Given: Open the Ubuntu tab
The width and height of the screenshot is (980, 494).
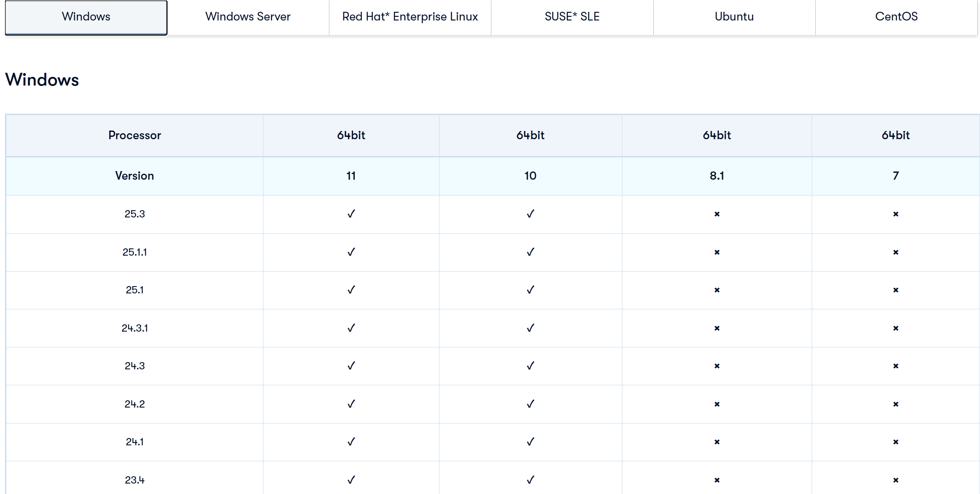Looking at the screenshot, I should [734, 17].
